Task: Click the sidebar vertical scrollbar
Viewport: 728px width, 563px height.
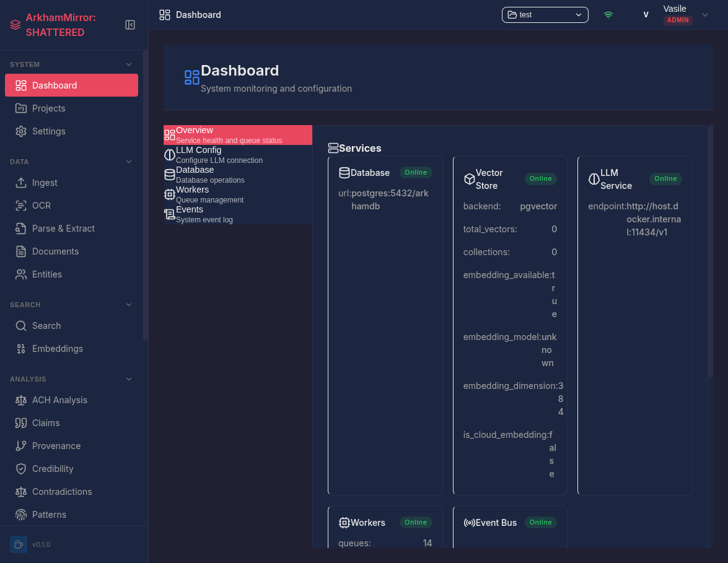Action: 146,195
